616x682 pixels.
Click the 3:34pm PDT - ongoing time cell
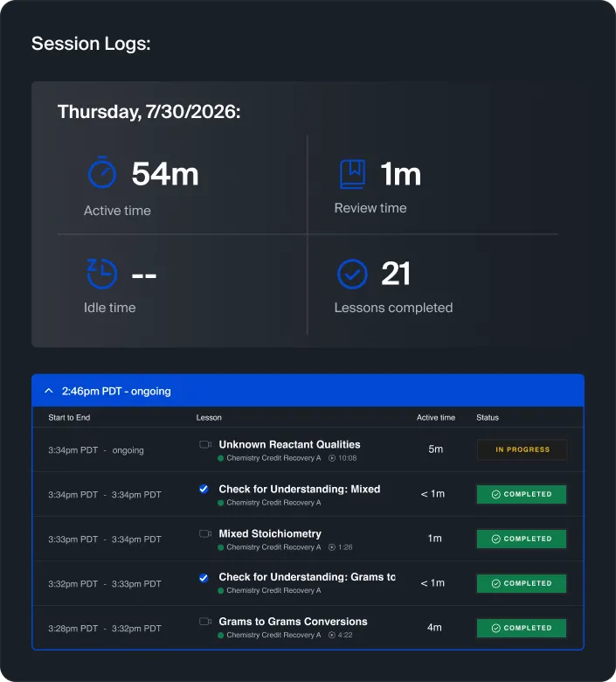click(x=95, y=450)
